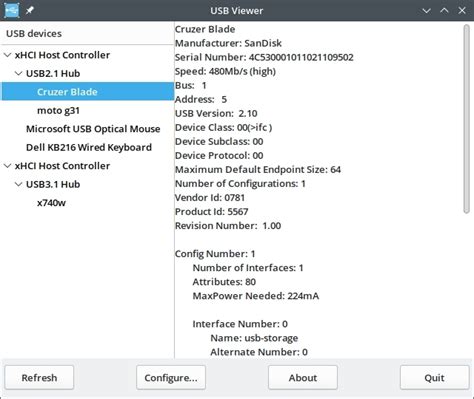Select Cruzer Blade in the device tree
Image resolution: width=474 pixels, height=399 pixels.
[x=88, y=92]
